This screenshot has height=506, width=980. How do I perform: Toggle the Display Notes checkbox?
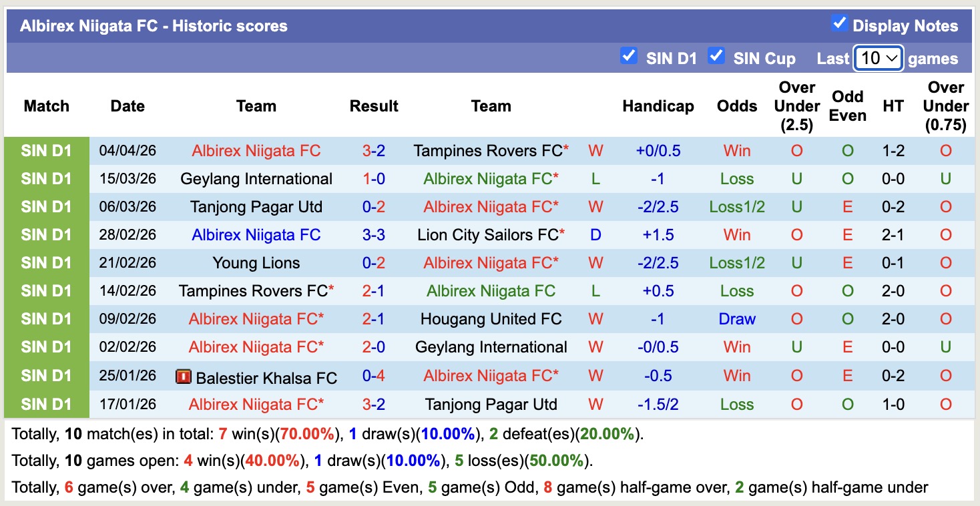point(839,24)
